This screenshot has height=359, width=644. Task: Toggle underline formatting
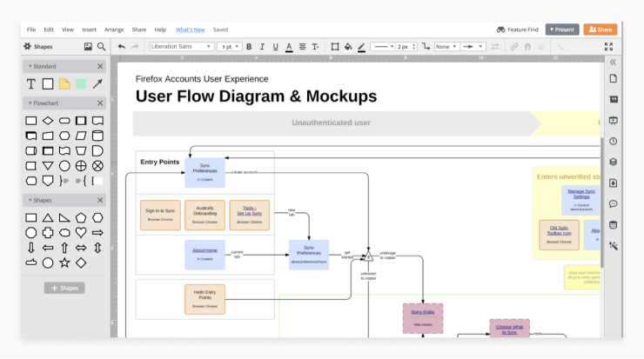pyautogui.click(x=276, y=47)
